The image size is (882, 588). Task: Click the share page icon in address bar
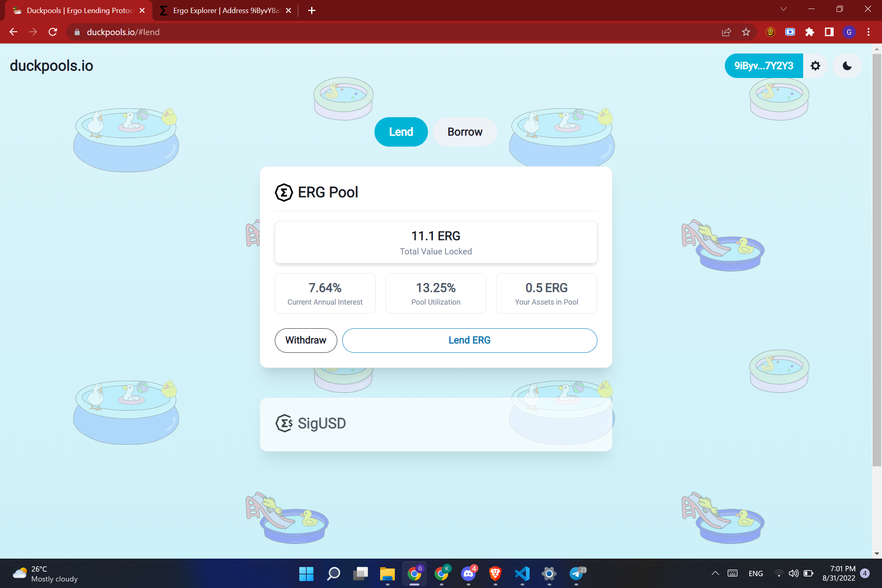click(x=726, y=32)
